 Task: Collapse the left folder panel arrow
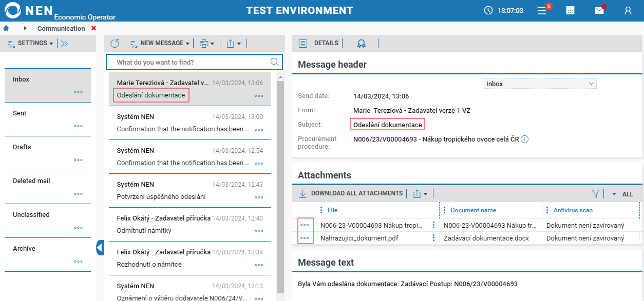point(100,248)
